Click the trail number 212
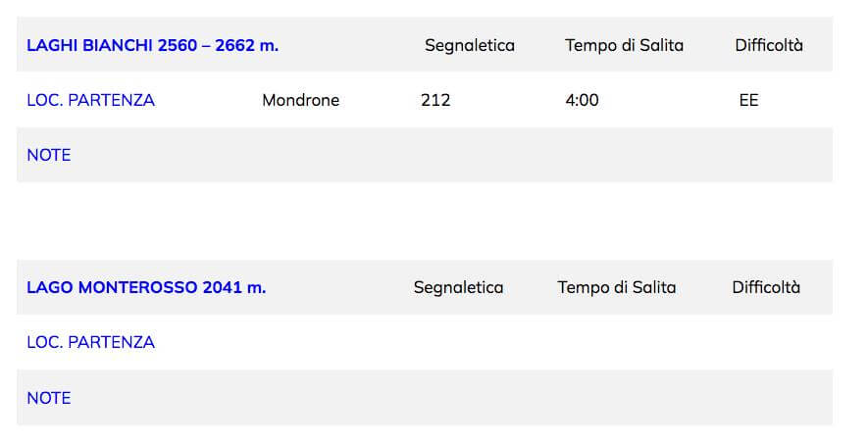The height and width of the screenshot is (444, 868). 435,100
